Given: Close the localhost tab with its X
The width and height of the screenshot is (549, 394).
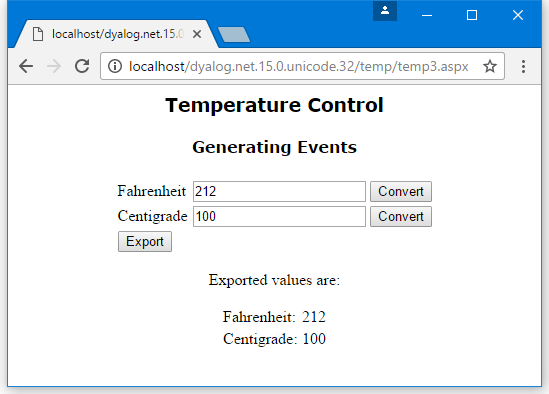Looking at the screenshot, I should tap(197, 34).
